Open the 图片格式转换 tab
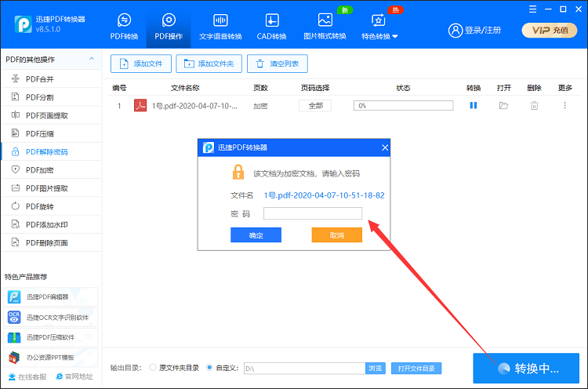The height and width of the screenshot is (389, 588). click(325, 27)
